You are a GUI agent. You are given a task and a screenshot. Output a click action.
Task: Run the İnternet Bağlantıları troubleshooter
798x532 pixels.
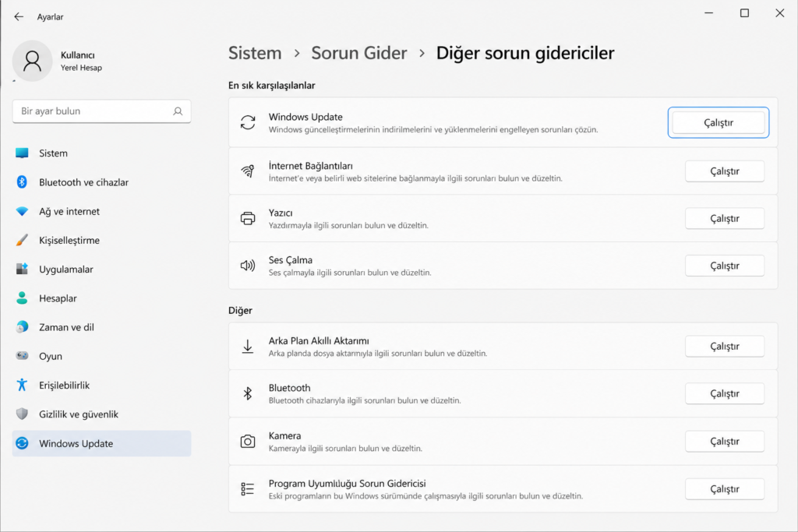pos(725,171)
